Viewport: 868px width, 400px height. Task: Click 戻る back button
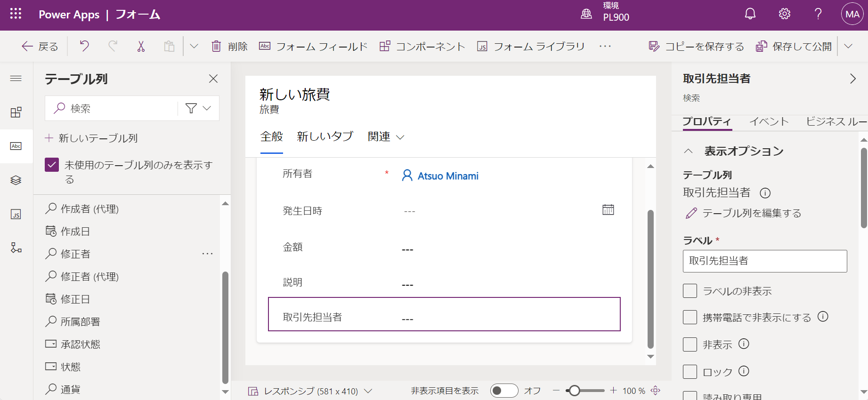40,46
